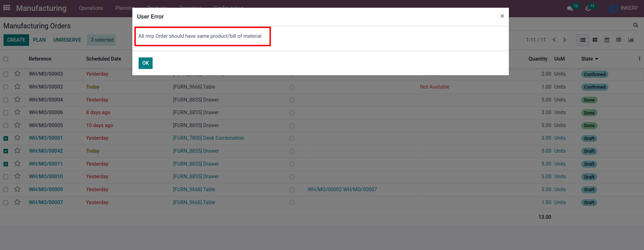
Task: Toggle the select-all checkbox in table header
Action: [x=6, y=59]
